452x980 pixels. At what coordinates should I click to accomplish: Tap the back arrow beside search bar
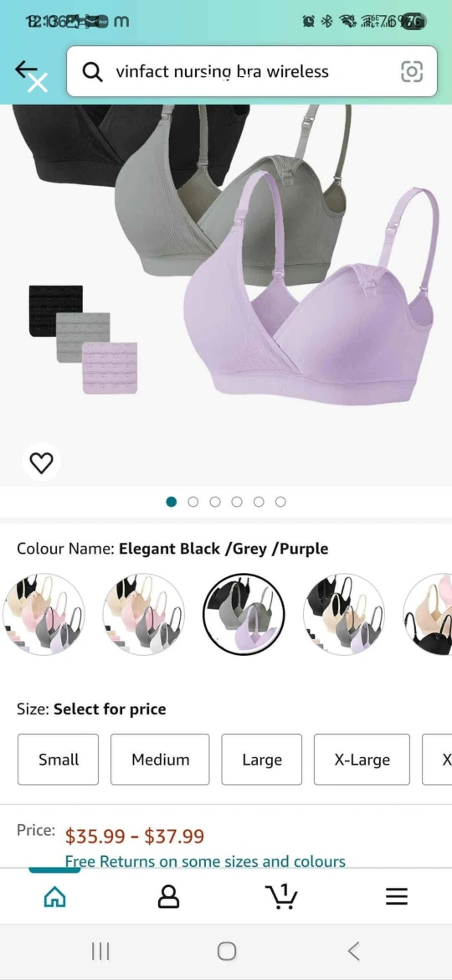(x=27, y=70)
